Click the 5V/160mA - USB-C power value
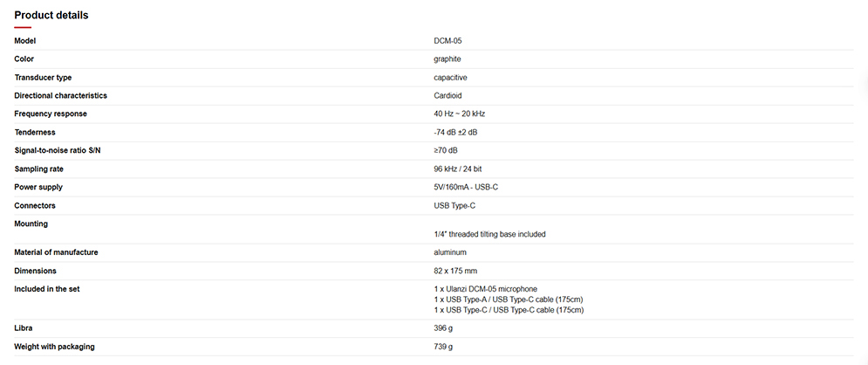The width and height of the screenshot is (868, 365). pos(467,187)
